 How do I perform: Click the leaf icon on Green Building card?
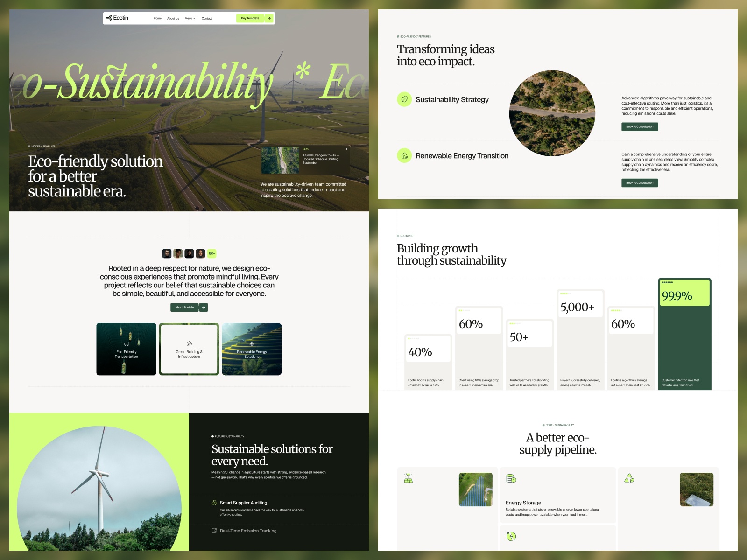pos(189,344)
